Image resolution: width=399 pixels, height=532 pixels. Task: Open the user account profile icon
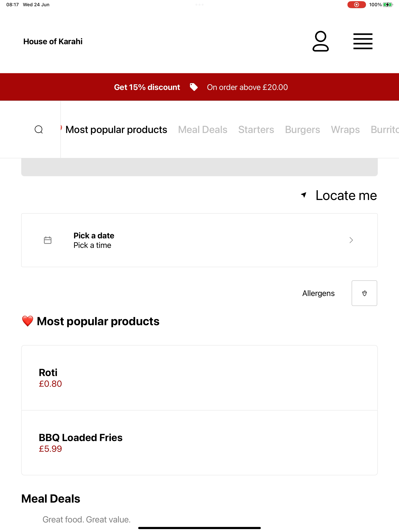click(320, 41)
